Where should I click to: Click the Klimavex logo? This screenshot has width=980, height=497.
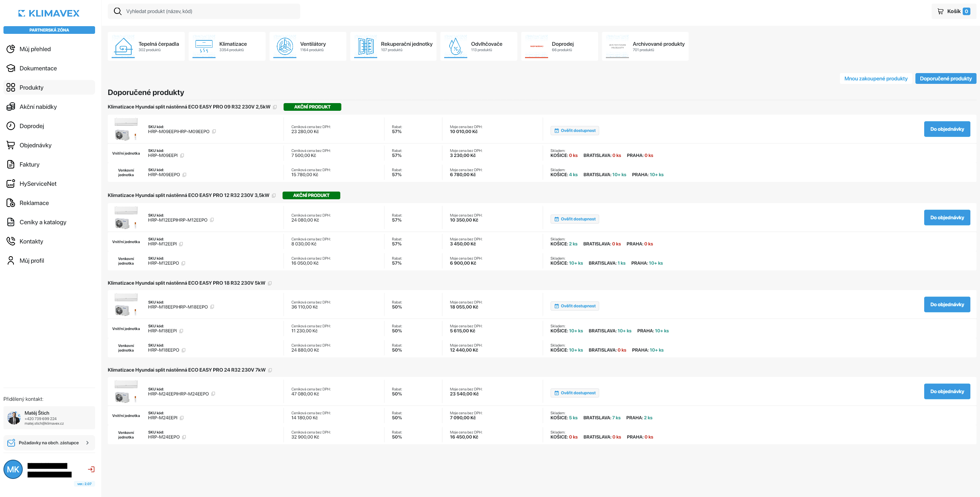tap(49, 13)
